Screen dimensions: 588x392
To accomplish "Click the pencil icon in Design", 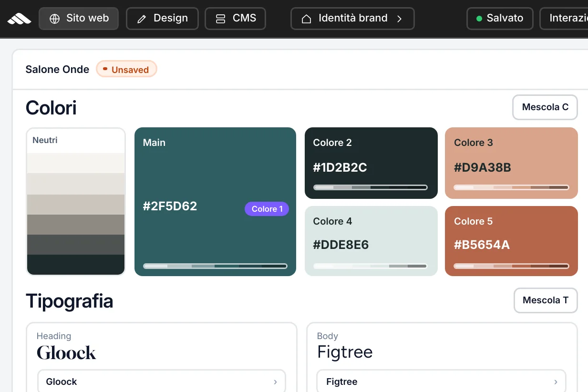I will [142, 19].
